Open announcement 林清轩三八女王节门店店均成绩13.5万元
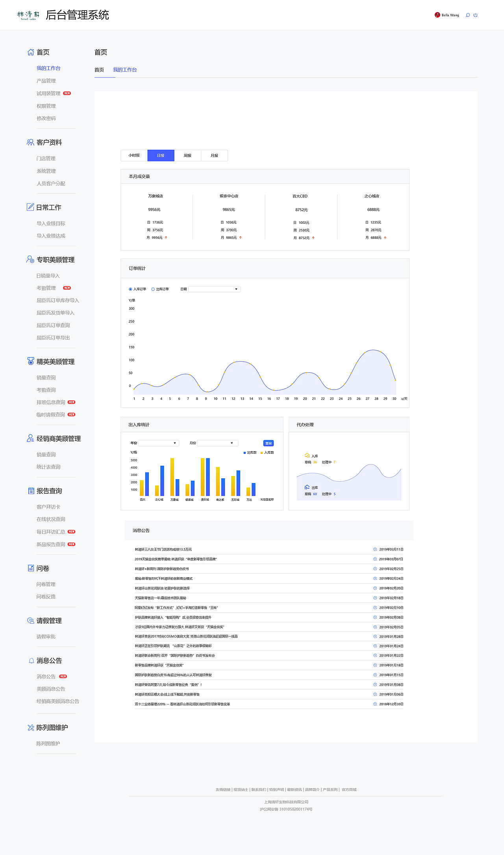 coord(163,549)
